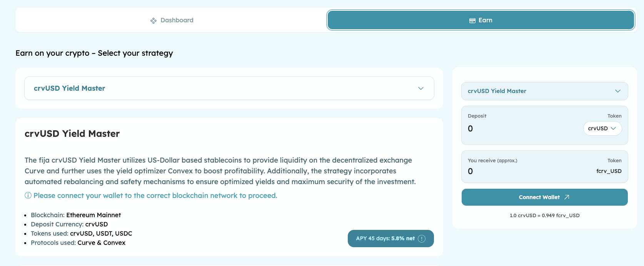Switch to the Dashboard tab
644x266 pixels.
172,20
